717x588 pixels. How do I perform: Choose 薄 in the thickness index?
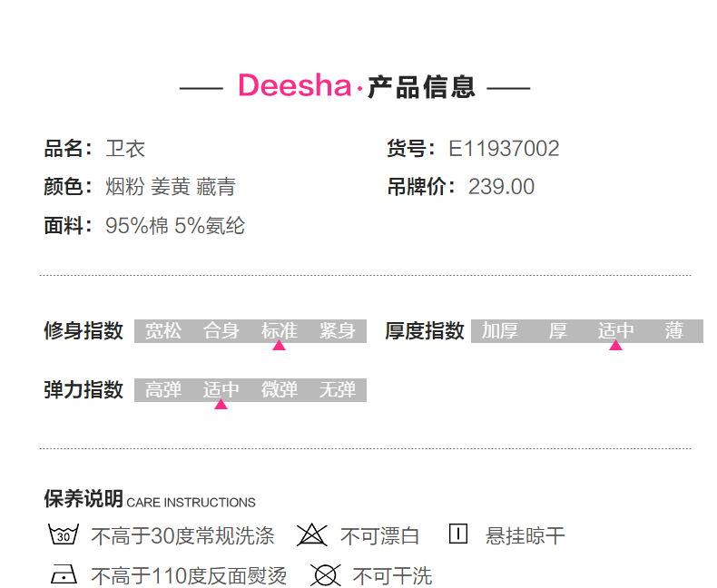[x=673, y=331]
